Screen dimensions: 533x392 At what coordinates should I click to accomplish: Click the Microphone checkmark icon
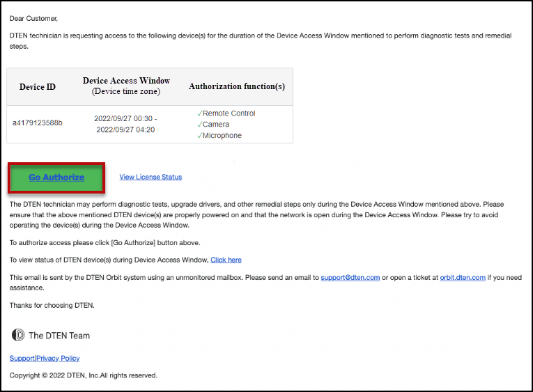click(199, 136)
